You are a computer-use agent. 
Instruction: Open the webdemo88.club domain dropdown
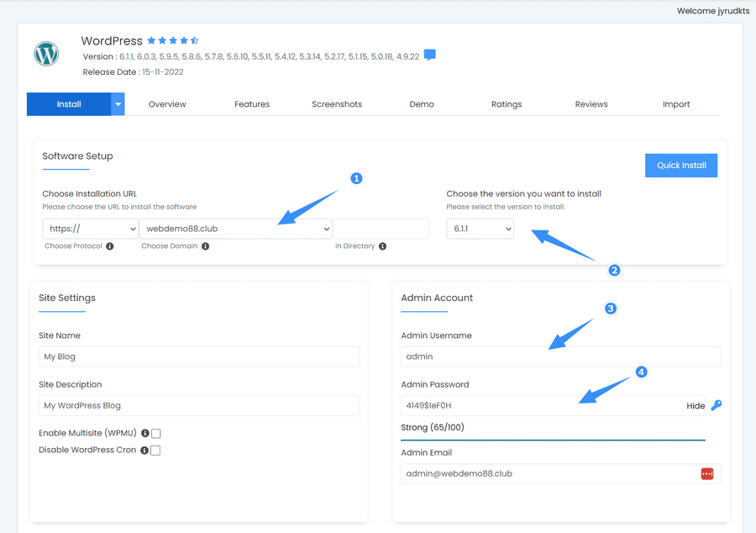point(236,229)
